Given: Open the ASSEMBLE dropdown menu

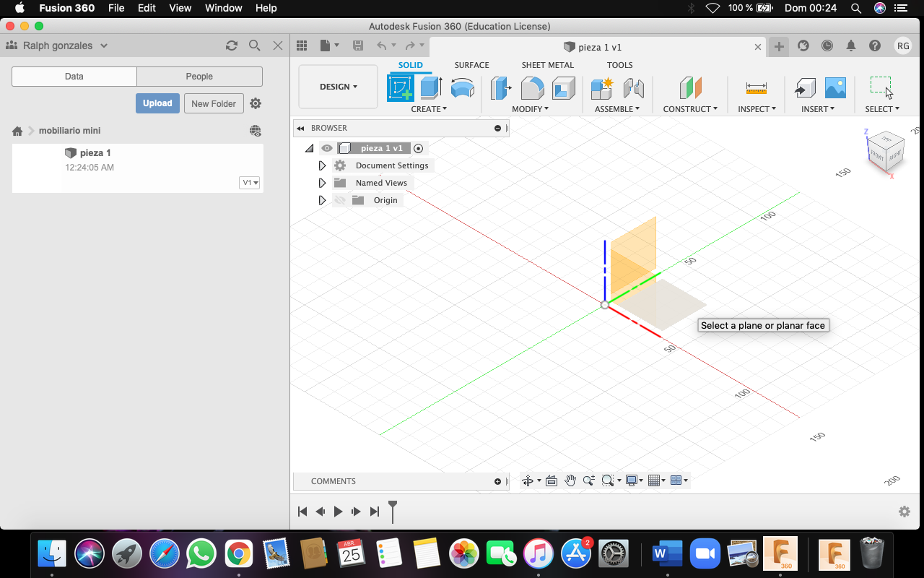Looking at the screenshot, I should pyautogui.click(x=617, y=109).
